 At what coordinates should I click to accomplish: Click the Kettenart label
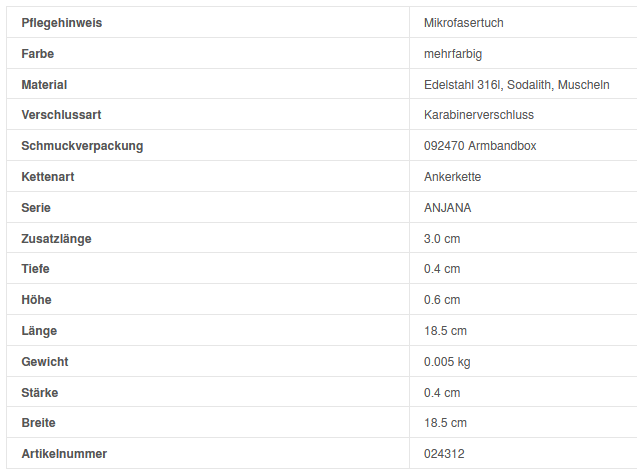pos(48,177)
